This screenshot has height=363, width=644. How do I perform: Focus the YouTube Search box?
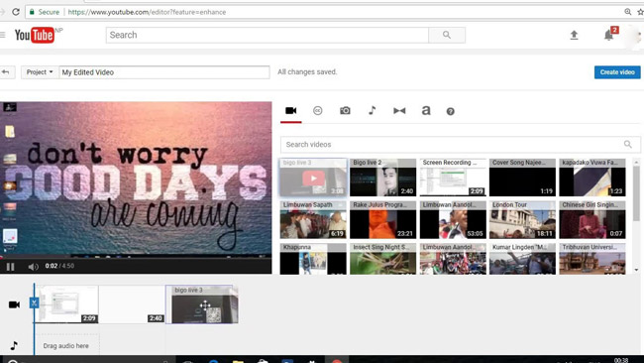268,35
